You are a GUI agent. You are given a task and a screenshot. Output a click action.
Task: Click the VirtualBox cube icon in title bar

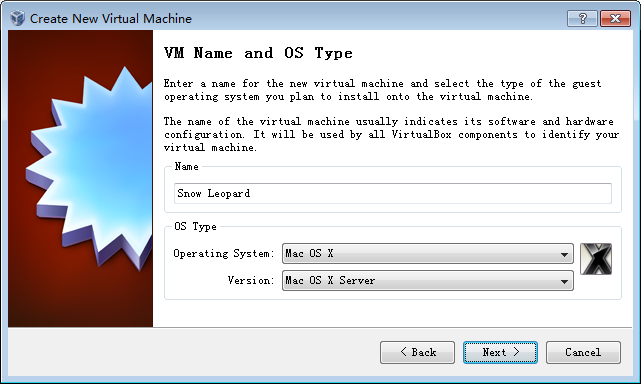pyautogui.click(x=18, y=18)
